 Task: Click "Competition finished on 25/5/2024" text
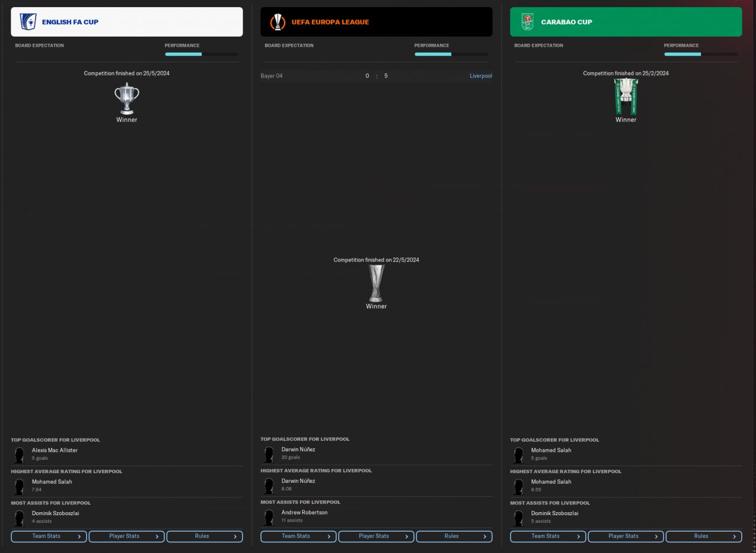coord(127,73)
